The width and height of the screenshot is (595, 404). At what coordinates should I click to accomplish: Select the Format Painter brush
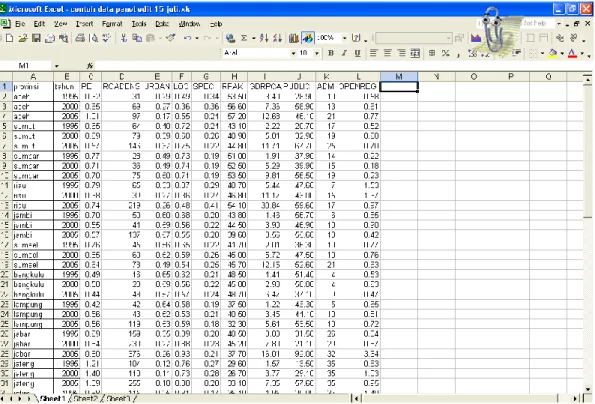tap(171, 38)
